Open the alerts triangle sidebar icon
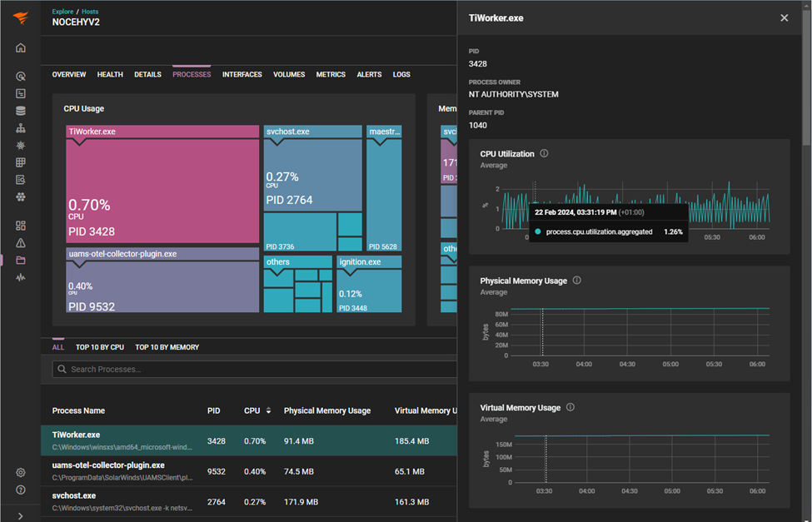The width and height of the screenshot is (812, 522). pyautogui.click(x=21, y=243)
